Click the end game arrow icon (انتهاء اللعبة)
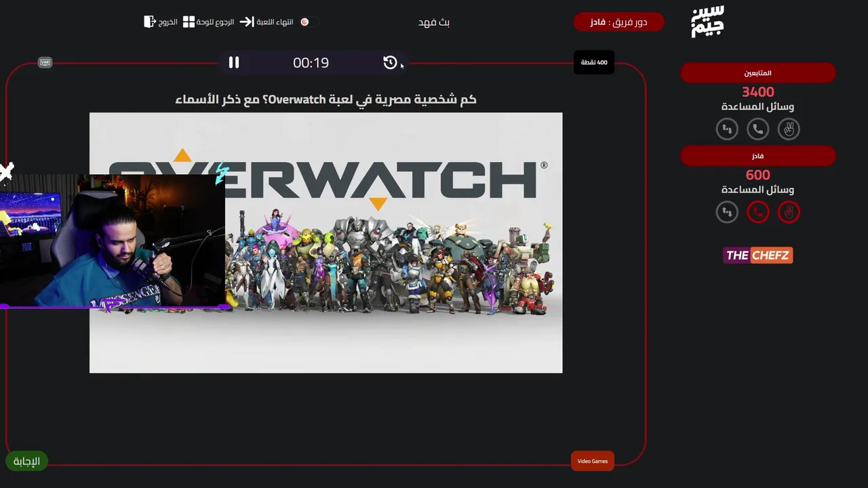Image resolution: width=868 pixels, height=488 pixels. coord(247,22)
